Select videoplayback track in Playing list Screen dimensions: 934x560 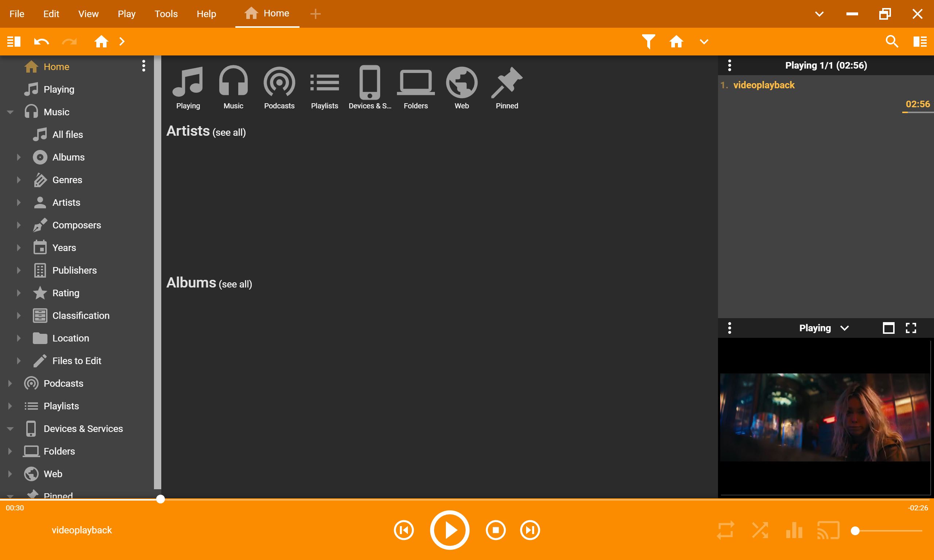coord(763,85)
